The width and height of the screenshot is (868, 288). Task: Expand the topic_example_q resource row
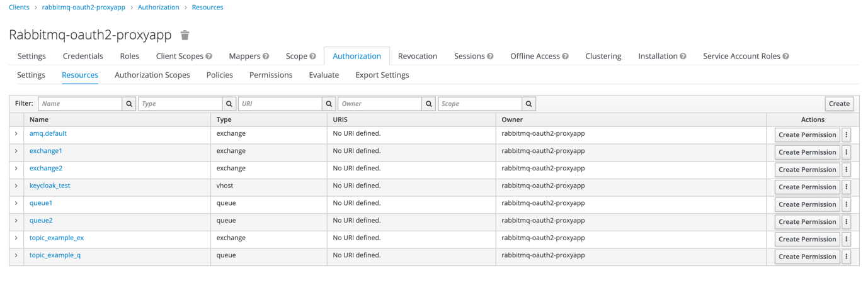click(x=16, y=255)
